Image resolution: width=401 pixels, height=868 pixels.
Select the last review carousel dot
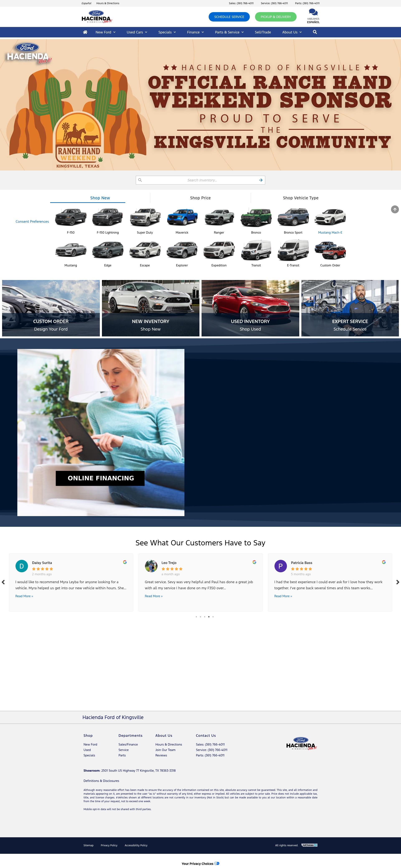213,617
